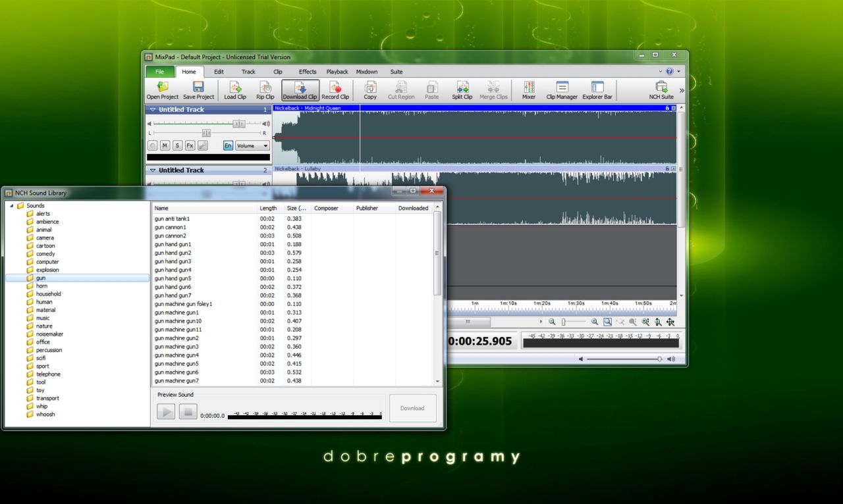The width and height of the screenshot is (843, 504).
Task: Switch to the Track tab
Action: [x=248, y=72]
